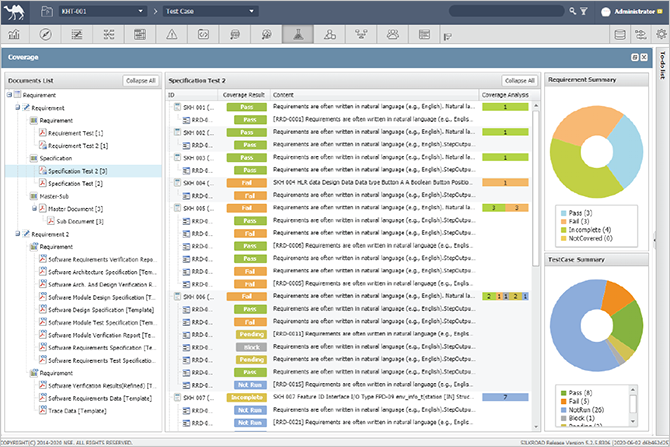Open the To-do list side tab

(662, 65)
